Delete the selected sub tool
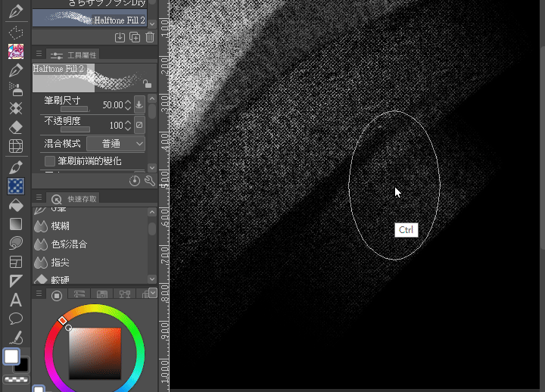545x392 pixels. click(150, 37)
